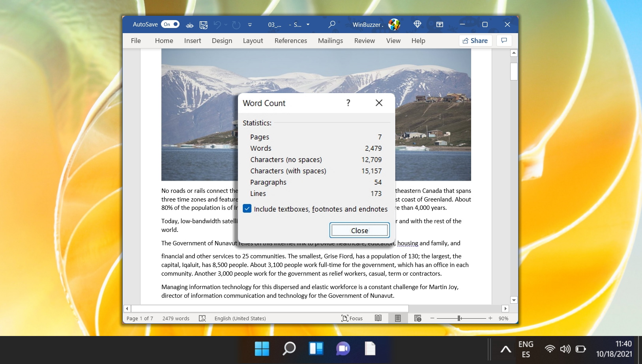Click the diamond premium icon
Viewport: 642px width, 364px height.
pos(417,24)
